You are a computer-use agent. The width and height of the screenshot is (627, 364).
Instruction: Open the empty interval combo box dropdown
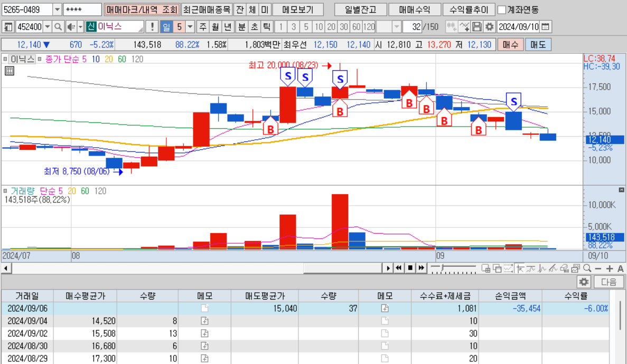(396, 27)
